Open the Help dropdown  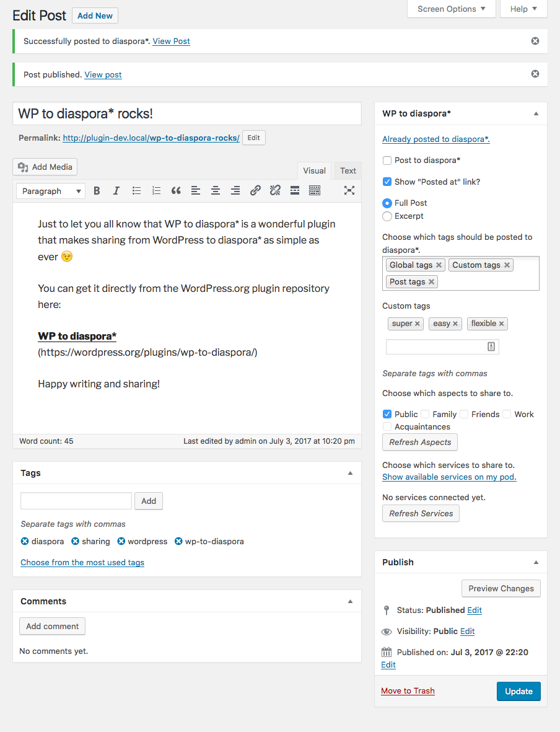(523, 9)
